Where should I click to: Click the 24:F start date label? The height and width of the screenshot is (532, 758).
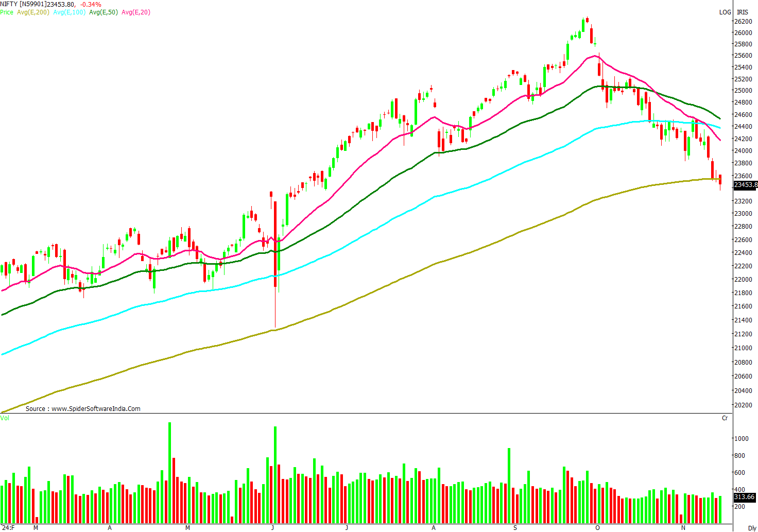pos(8,528)
